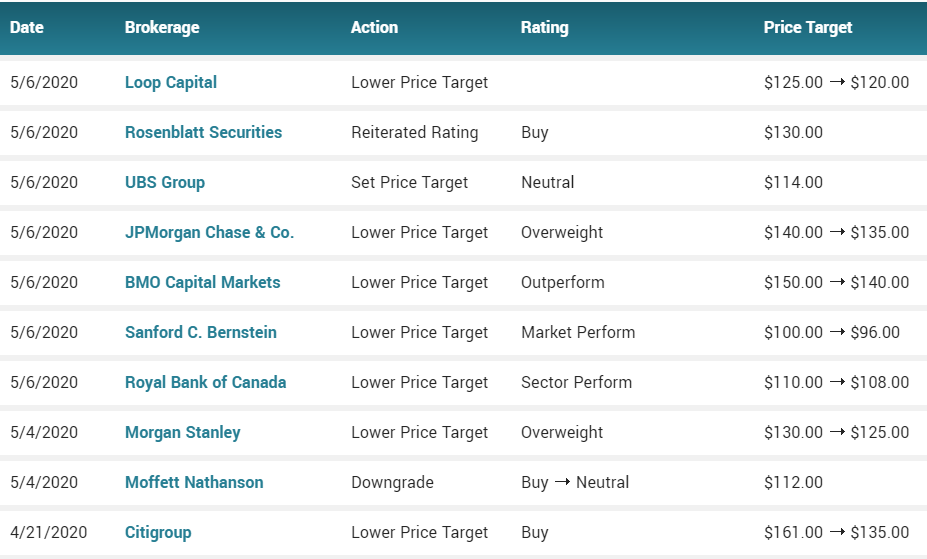Click the 4/21/2020 date cell

[x=48, y=533]
